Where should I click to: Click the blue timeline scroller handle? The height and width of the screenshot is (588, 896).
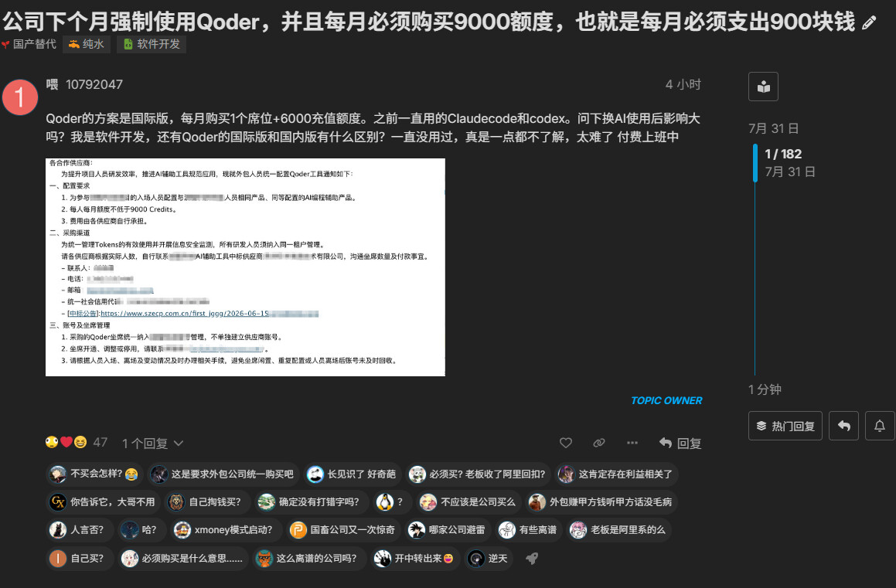755,163
